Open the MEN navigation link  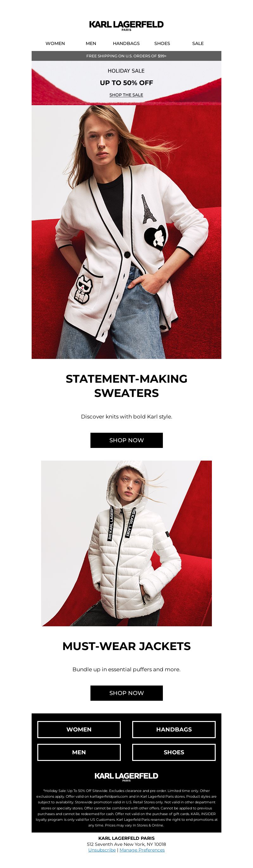91,43
